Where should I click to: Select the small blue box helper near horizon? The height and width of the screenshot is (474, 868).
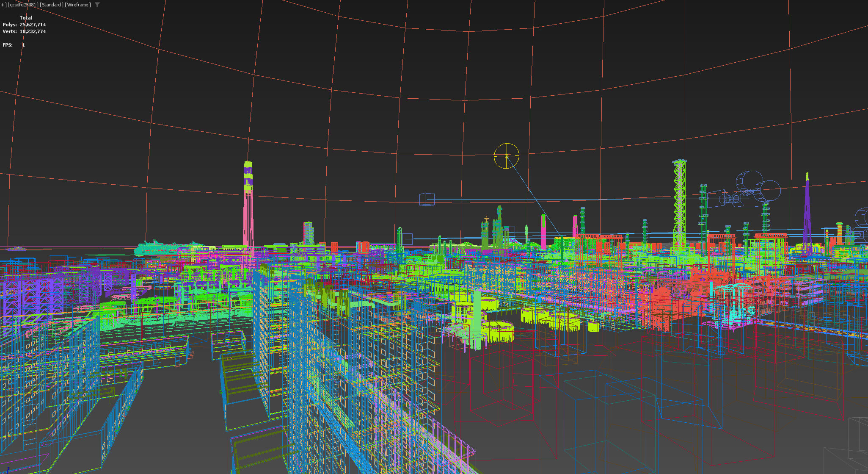click(x=427, y=199)
